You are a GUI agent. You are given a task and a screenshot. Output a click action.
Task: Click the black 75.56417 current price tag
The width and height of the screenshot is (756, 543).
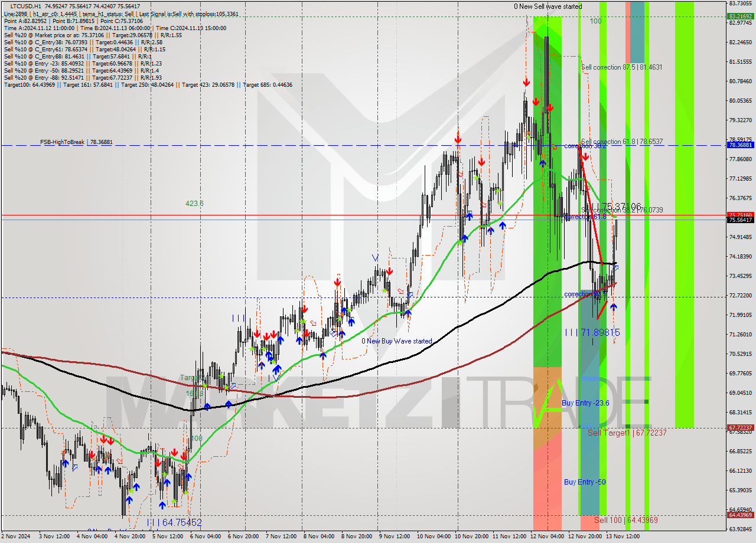740,220
